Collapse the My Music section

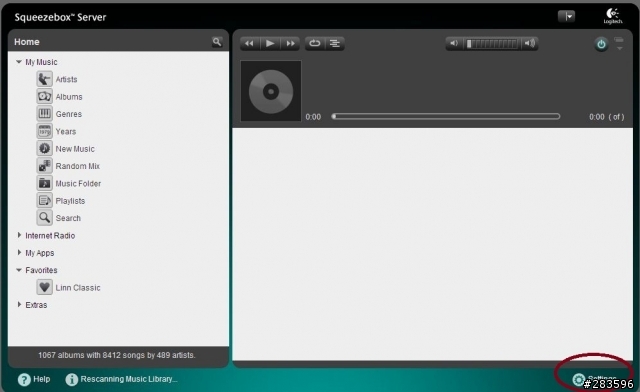19,62
